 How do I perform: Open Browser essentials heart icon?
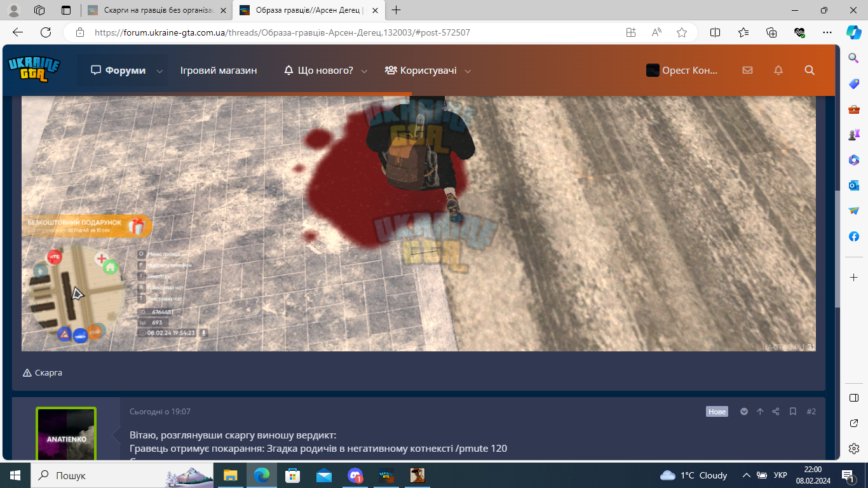(799, 32)
